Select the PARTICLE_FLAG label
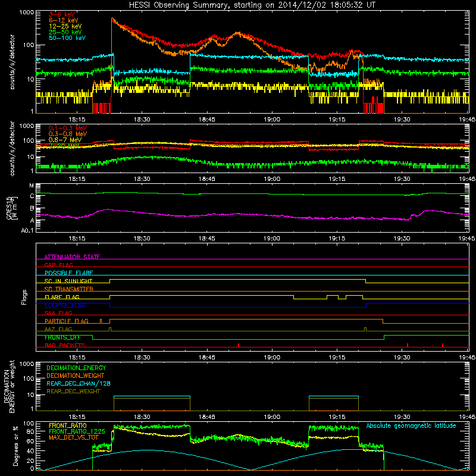Image resolution: width=476 pixels, height=476 pixels. click(67, 321)
